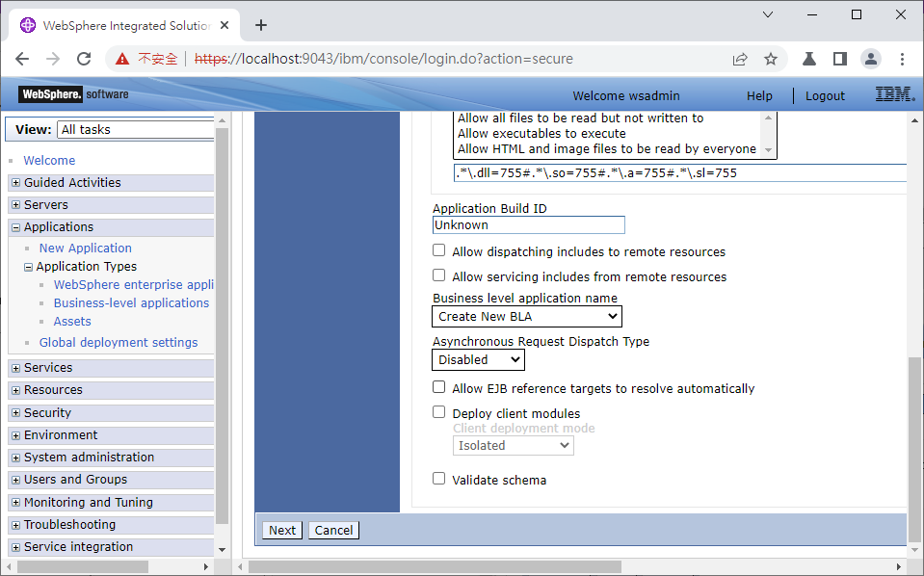Click the Cancel button

click(x=333, y=530)
